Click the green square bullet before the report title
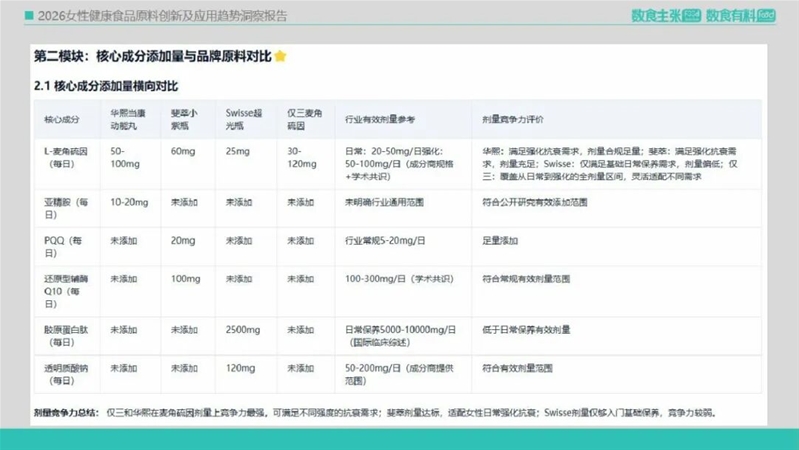This screenshot has width=799, height=450. (x=29, y=16)
